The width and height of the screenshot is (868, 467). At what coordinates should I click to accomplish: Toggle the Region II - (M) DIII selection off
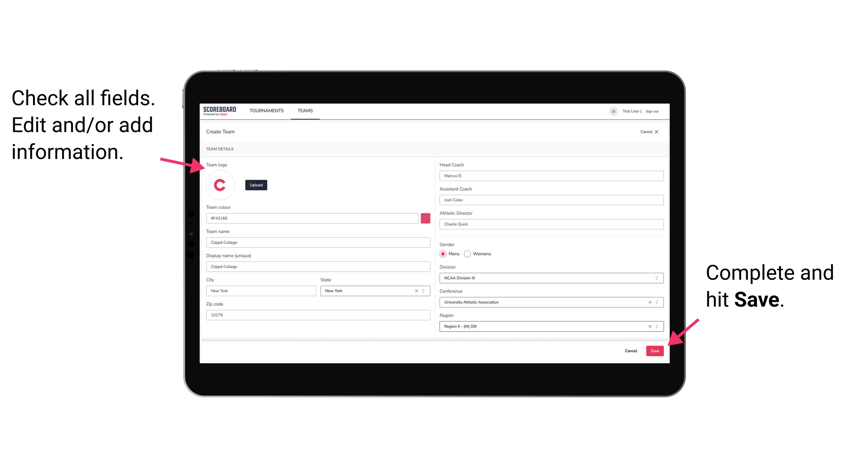tap(648, 326)
